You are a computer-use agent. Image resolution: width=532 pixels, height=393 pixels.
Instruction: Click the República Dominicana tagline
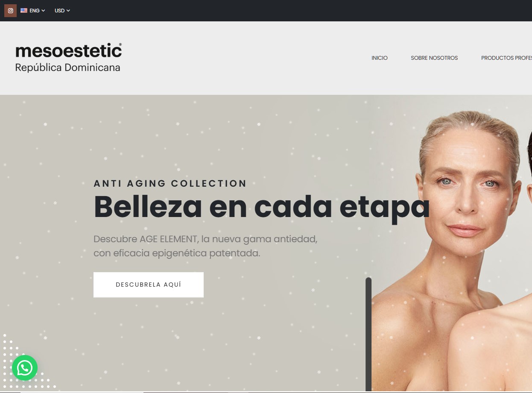coord(67,67)
